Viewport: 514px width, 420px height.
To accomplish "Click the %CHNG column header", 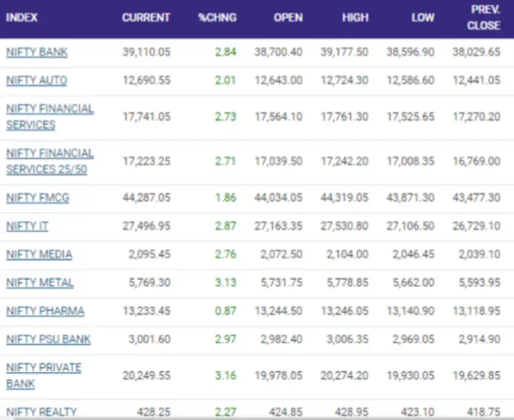I will (217, 18).
